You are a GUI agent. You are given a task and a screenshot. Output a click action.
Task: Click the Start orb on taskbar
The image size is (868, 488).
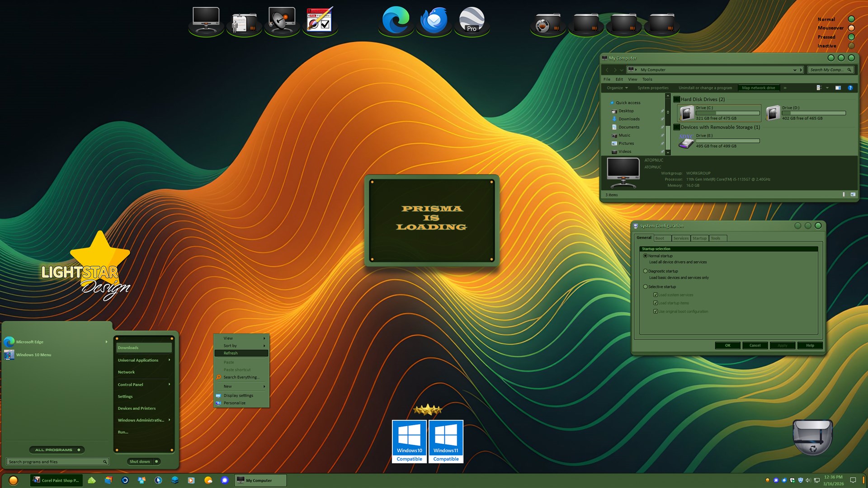[13, 480]
